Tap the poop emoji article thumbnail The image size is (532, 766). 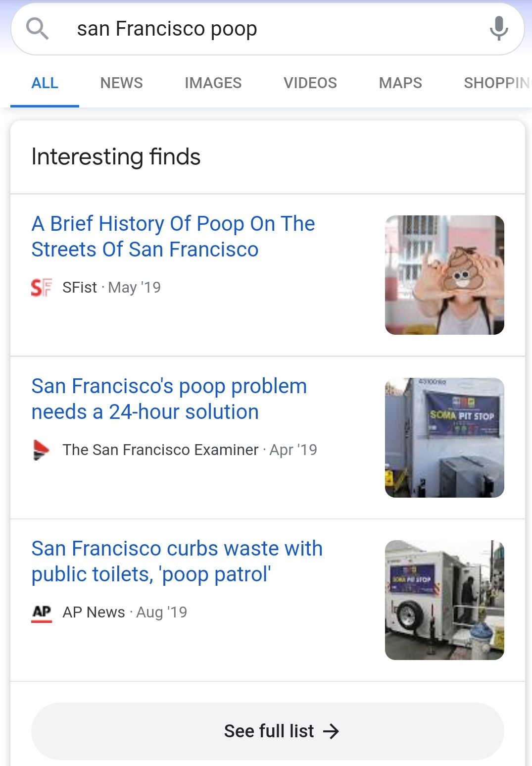point(444,275)
